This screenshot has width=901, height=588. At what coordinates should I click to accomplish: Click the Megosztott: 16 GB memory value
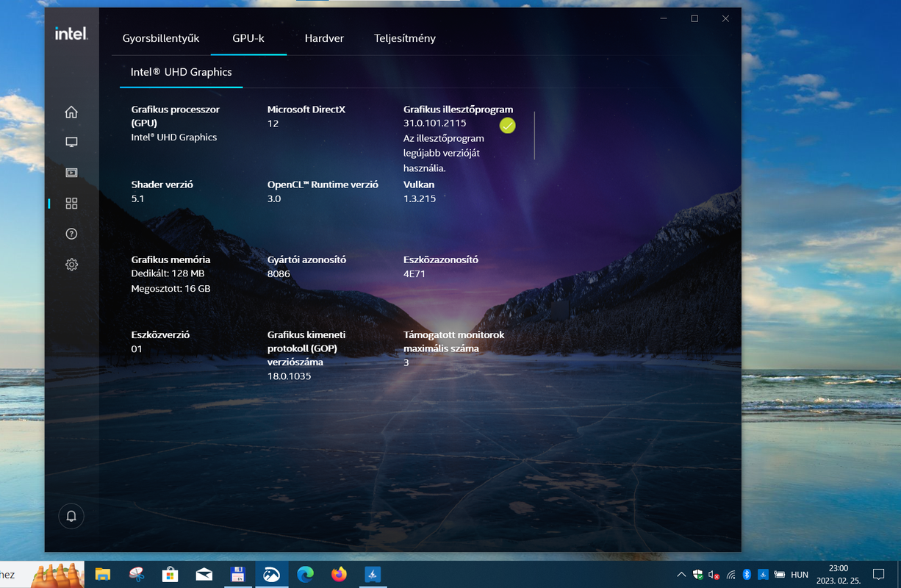point(170,289)
